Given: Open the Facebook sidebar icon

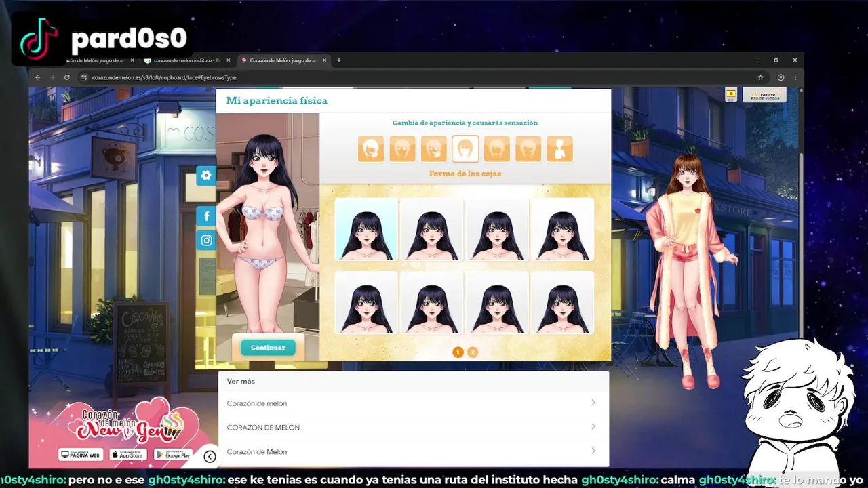Looking at the screenshot, I should [x=206, y=217].
